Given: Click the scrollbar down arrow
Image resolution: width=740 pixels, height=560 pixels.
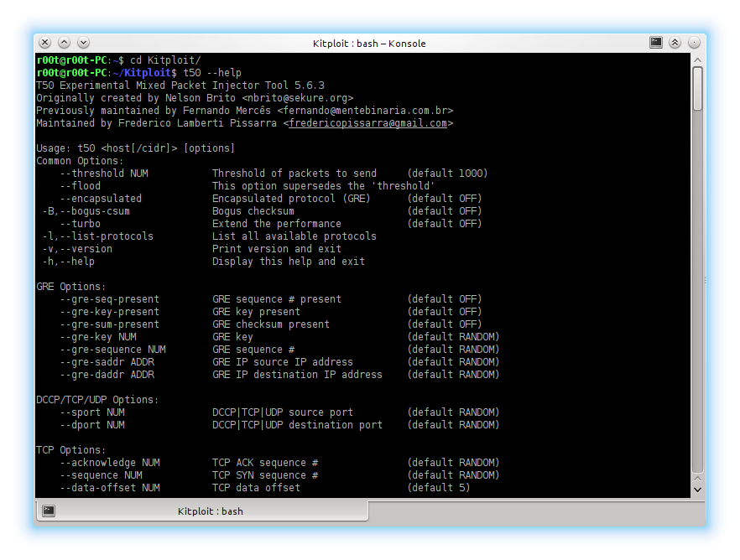Looking at the screenshot, I should coord(698,490).
